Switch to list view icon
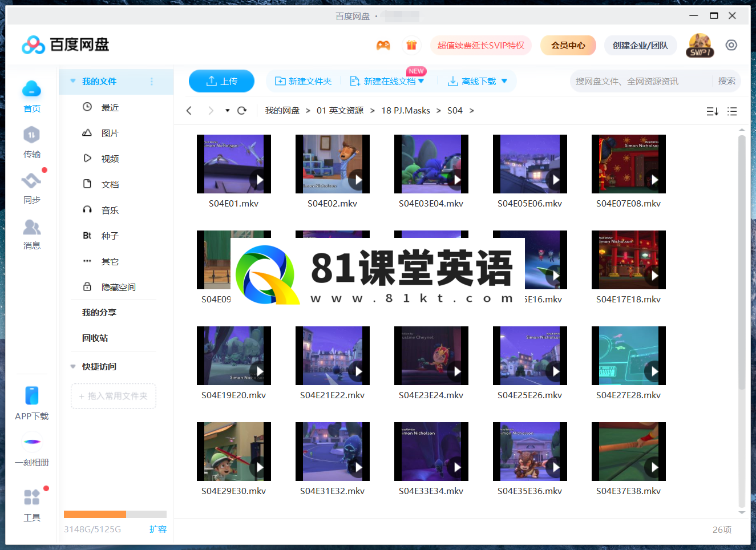Viewport: 756px width, 550px height. point(733,112)
